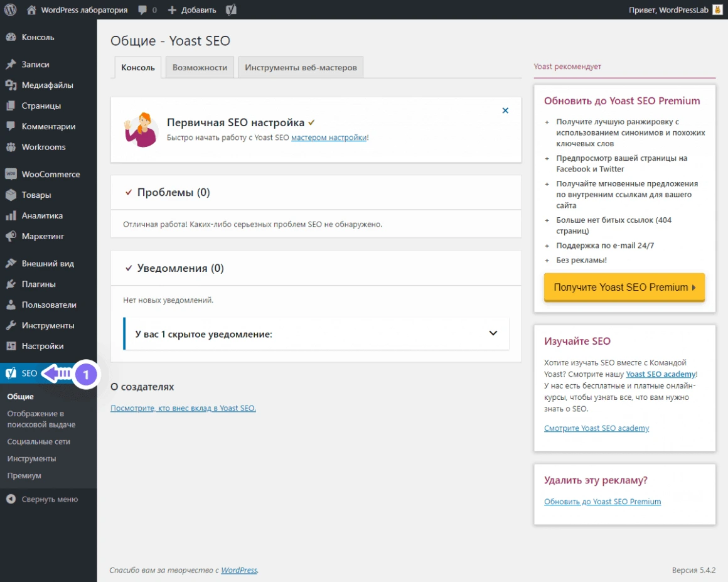This screenshot has width=728, height=582.
Task: Open the comments bubble icon in admin bar
Action: 142,10
